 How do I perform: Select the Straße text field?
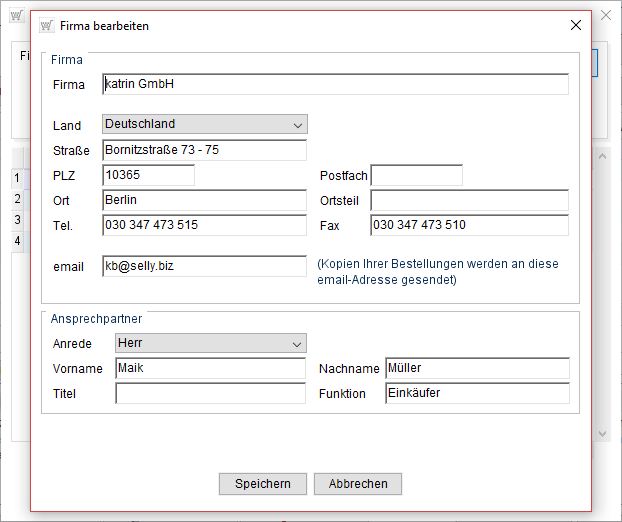204,150
